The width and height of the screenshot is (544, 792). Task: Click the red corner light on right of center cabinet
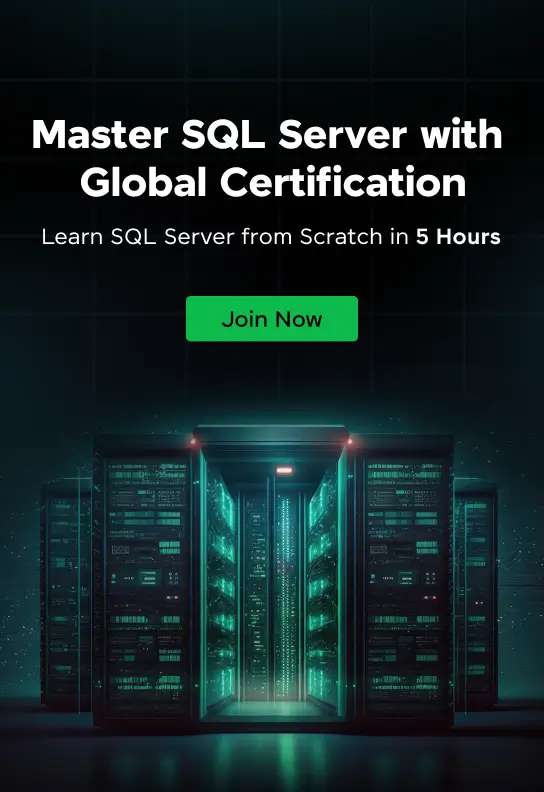[x=350, y=442]
